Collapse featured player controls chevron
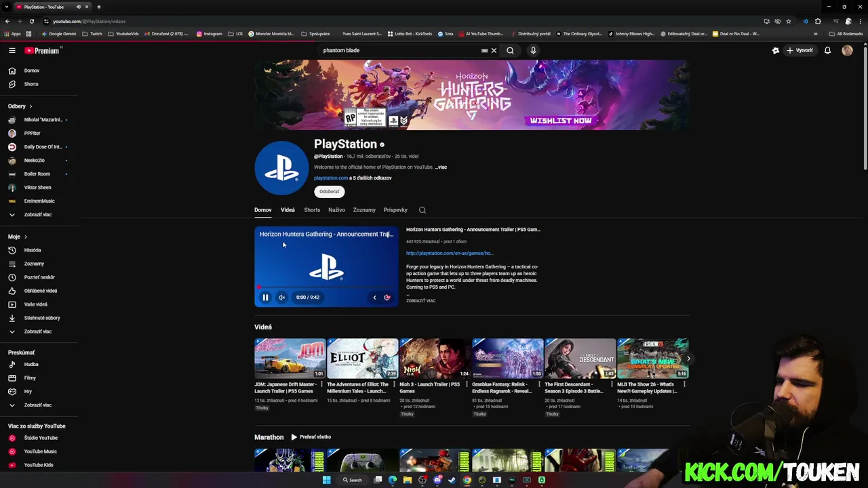868x488 pixels. [374, 298]
